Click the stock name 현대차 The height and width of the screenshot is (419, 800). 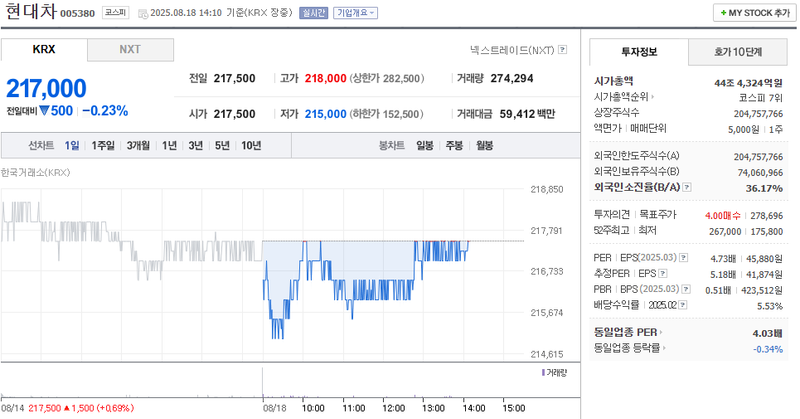tap(31, 11)
